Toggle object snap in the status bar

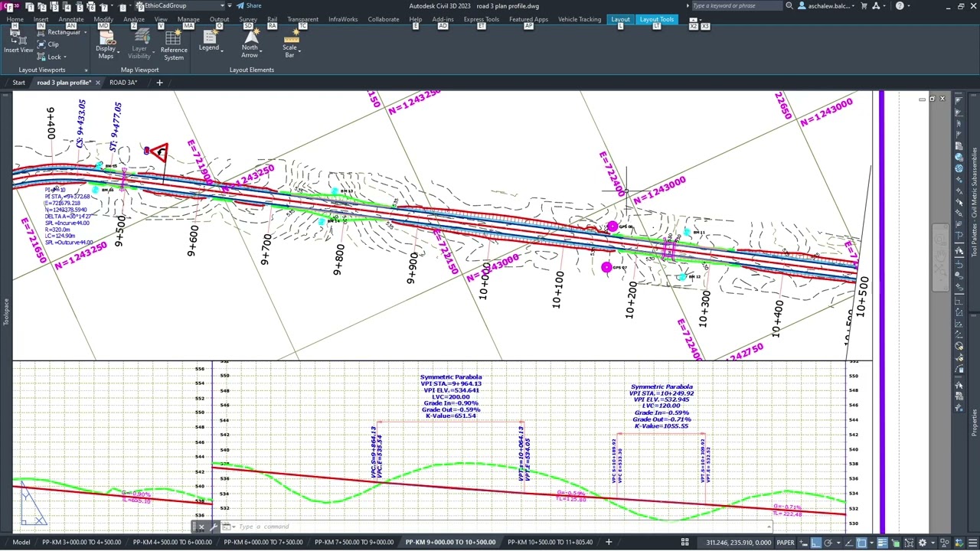[861, 543]
